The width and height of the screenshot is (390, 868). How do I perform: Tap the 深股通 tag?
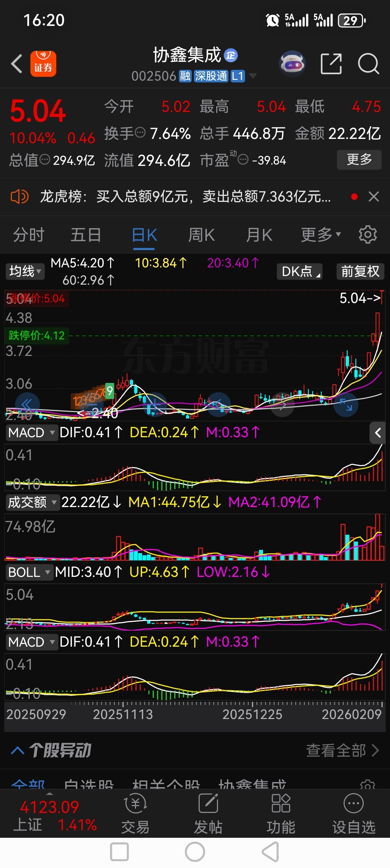[211, 76]
